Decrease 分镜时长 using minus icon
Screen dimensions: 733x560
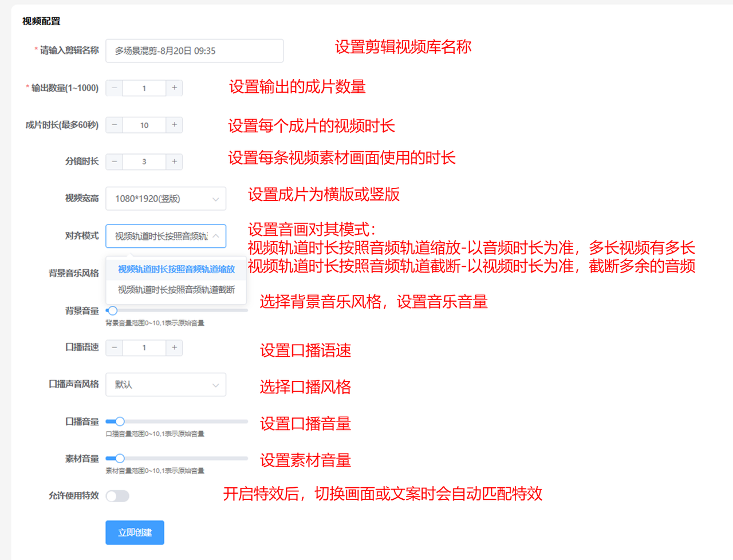coord(115,161)
